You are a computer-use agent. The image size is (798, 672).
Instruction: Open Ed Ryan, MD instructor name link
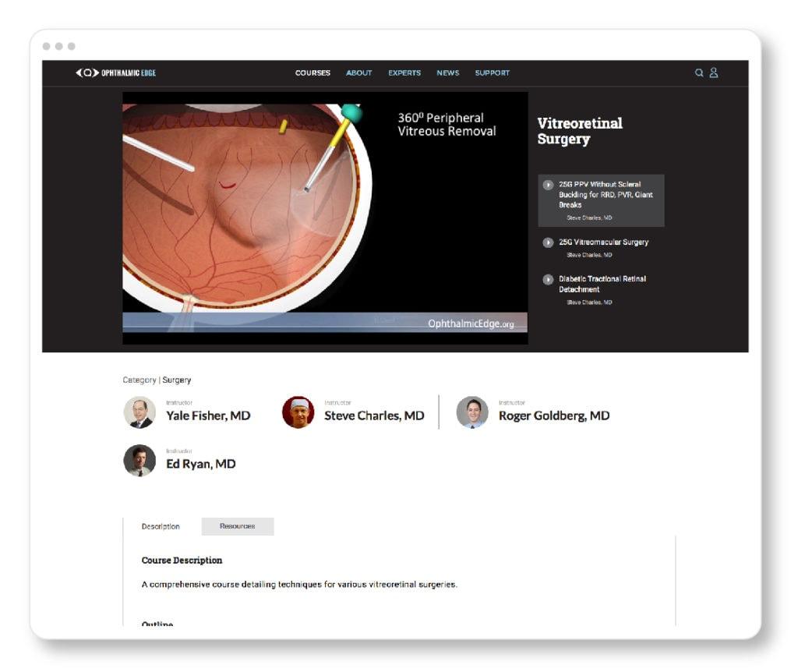[201, 464]
